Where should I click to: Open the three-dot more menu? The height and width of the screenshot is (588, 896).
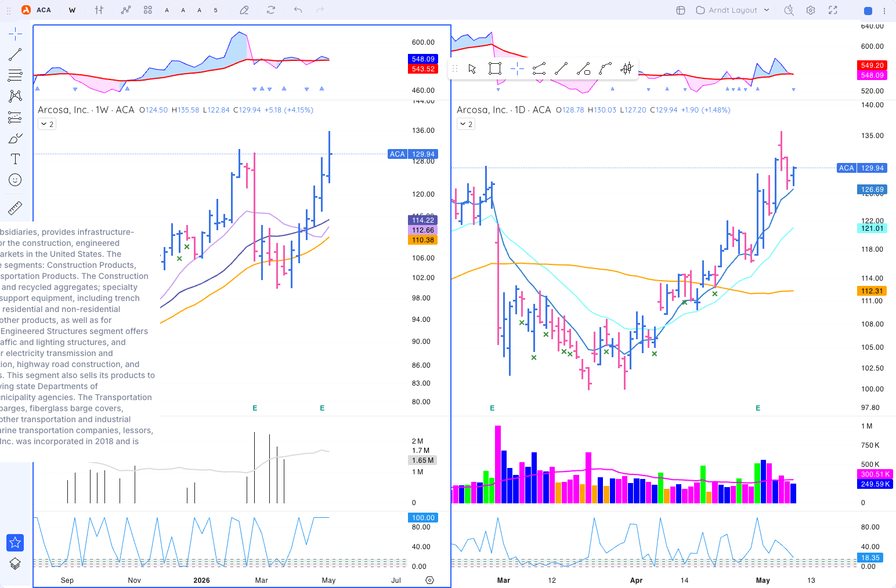click(x=884, y=10)
